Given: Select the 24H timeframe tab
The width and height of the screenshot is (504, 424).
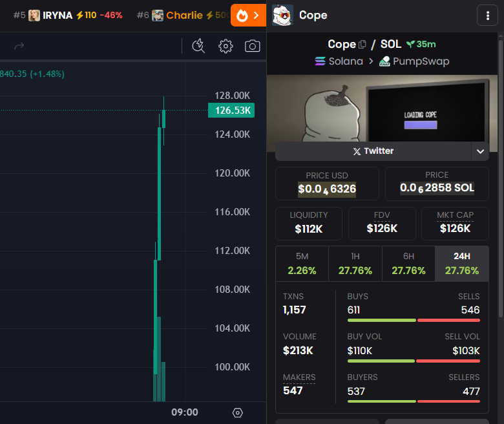Looking at the screenshot, I should pyautogui.click(x=462, y=264).
